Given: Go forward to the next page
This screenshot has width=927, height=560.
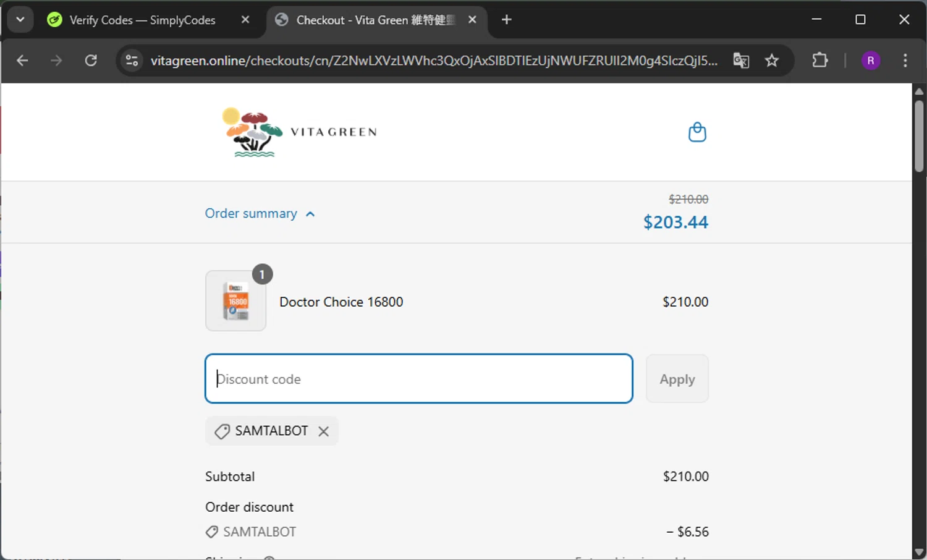Looking at the screenshot, I should pos(56,61).
